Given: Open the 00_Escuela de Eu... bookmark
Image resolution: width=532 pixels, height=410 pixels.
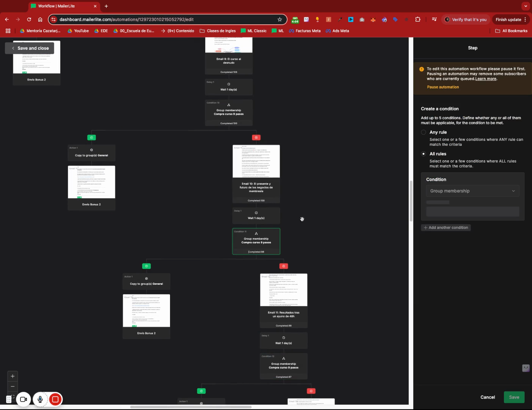Looking at the screenshot, I should coord(134,31).
